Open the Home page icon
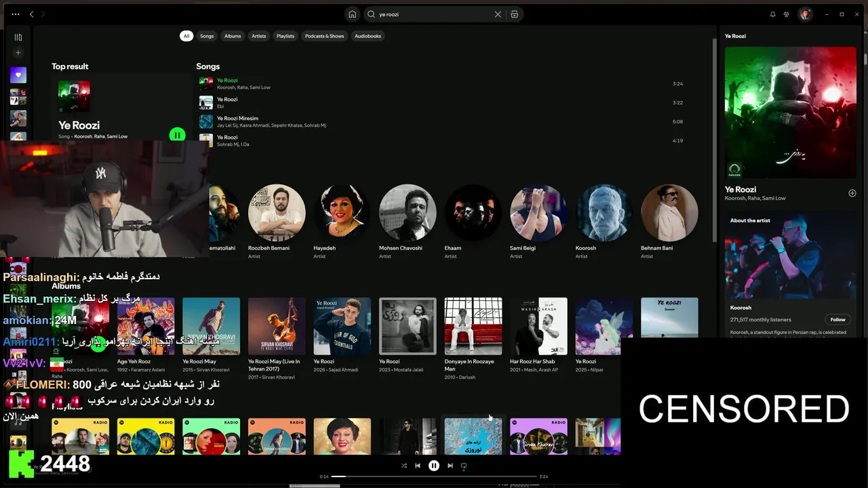The width and height of the screenshot is (868, 488). point(352,14)
